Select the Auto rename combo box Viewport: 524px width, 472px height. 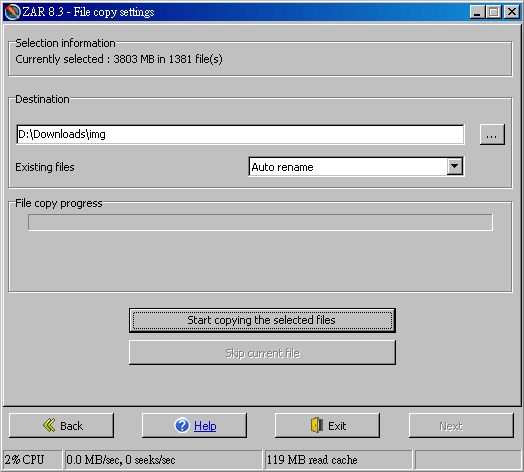tap(356, 166)
